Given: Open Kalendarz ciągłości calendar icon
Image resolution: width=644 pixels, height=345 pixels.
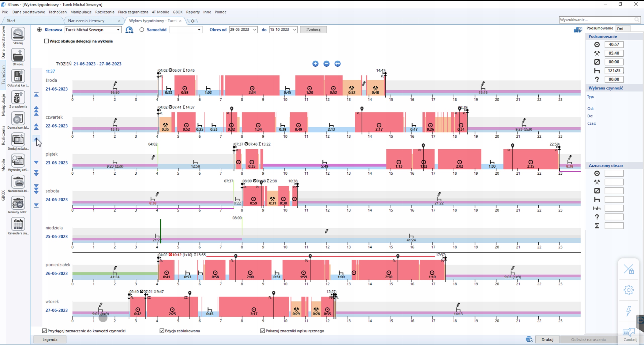Looking at the screenshot, I should tap(18, 224).
